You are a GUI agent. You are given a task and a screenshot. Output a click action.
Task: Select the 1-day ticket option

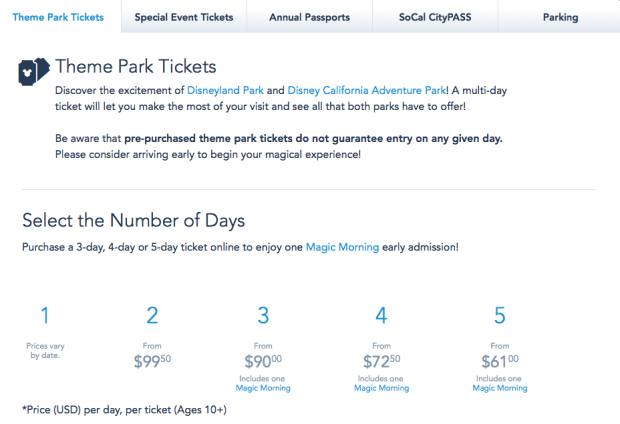pos(44,316)
